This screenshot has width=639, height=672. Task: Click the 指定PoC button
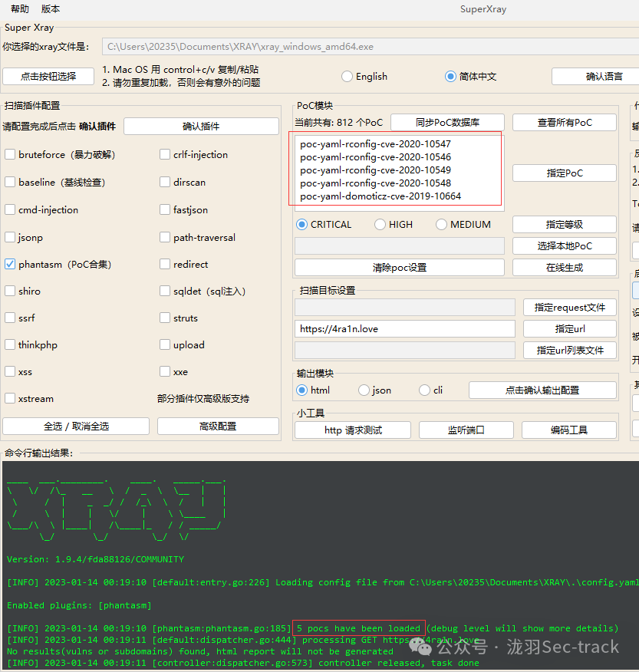point(565,173)
